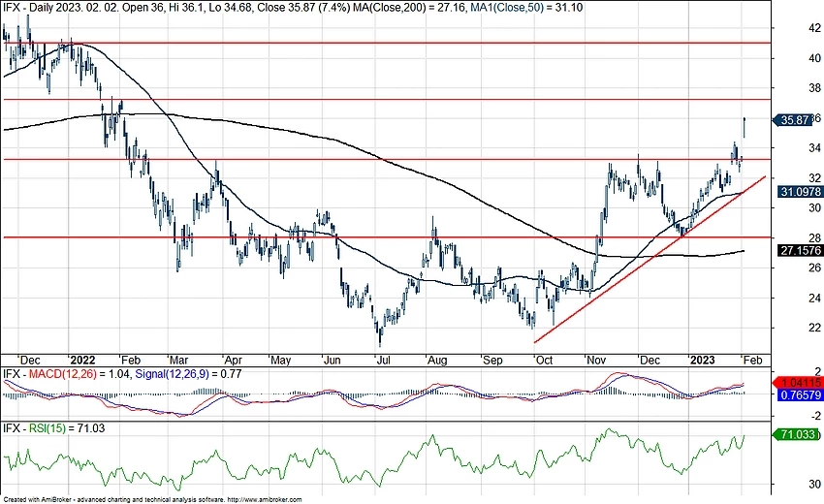Click the Jun month label
The image size is (824, 504).
pyautogui.click(x=332, y=360)
